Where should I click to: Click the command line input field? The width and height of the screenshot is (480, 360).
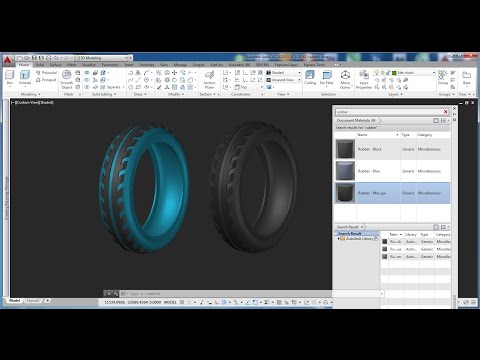click(253, 294)
